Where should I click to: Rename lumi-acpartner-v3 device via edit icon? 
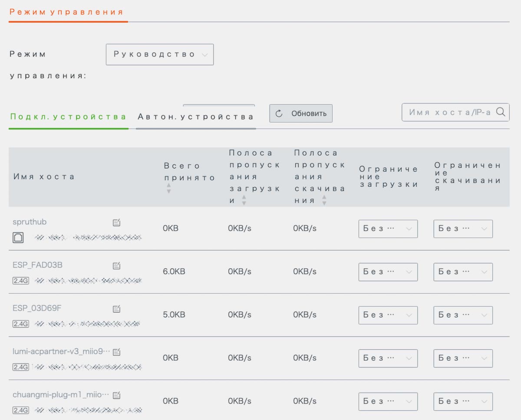[116, 352]
